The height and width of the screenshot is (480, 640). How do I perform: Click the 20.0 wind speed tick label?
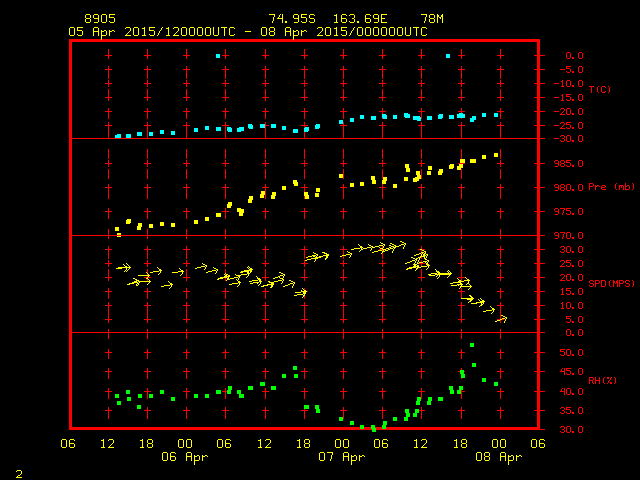pos(571,278)
